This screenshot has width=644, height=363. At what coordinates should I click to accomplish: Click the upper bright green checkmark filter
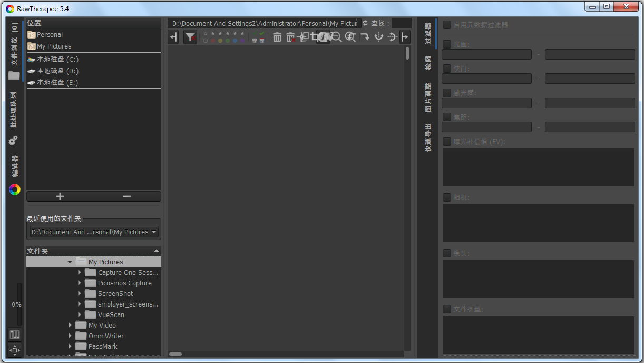(262, 33)
